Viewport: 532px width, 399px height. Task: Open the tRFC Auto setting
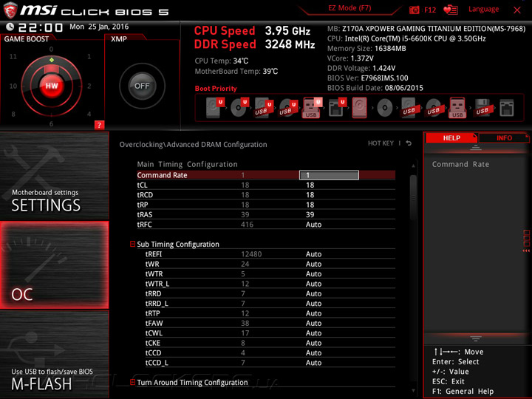point(313,225)
